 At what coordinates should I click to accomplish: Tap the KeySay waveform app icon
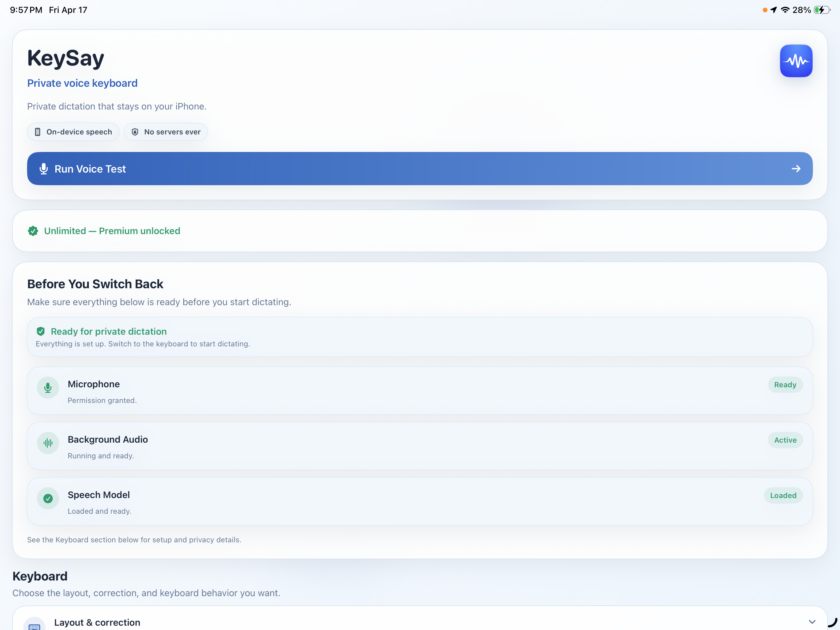(x=796, y=61)
